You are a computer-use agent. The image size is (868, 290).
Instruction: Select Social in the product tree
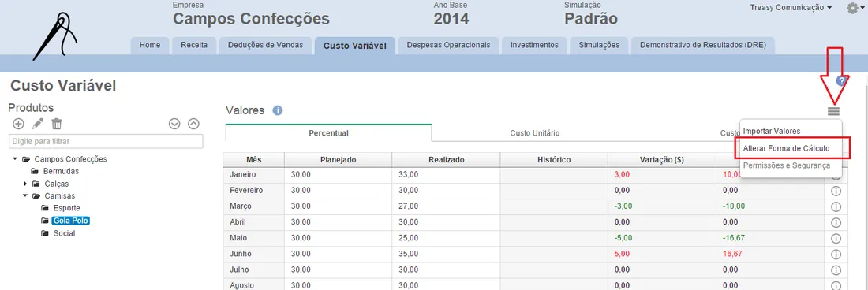(64, 234)
